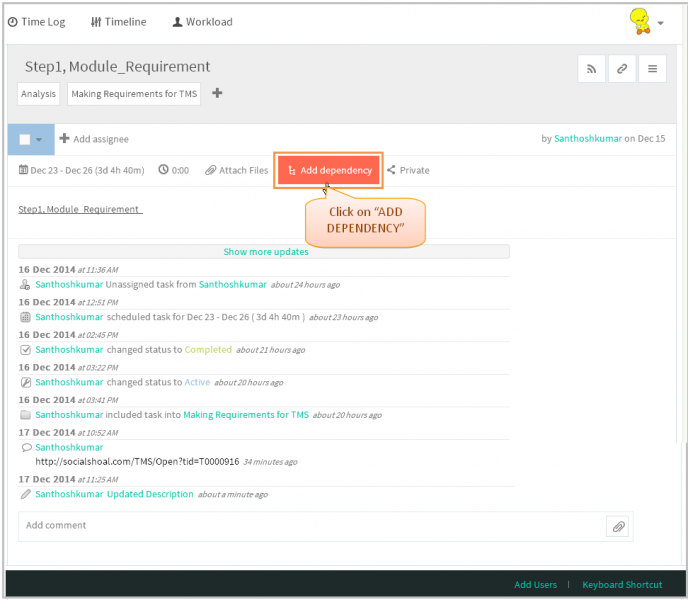Click the paperclip attach icon in comment box
The width and height of the screenshot is (688, 600).
coord(618,526)
